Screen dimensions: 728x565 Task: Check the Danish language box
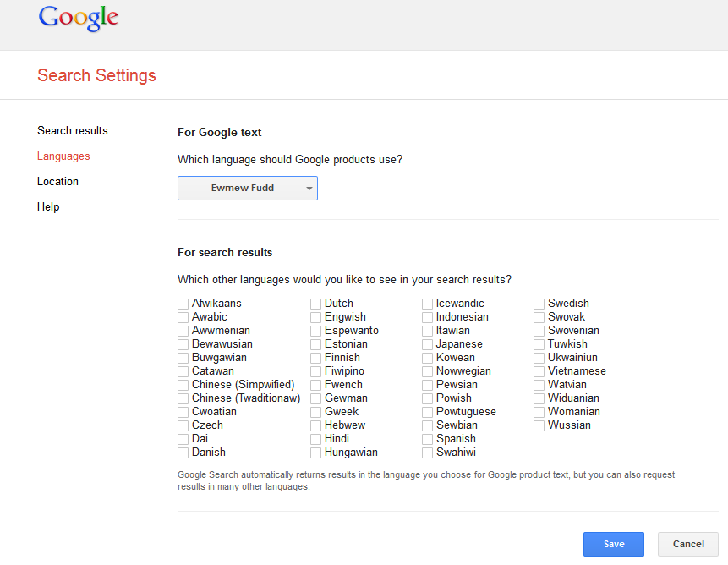pos(183,453)
